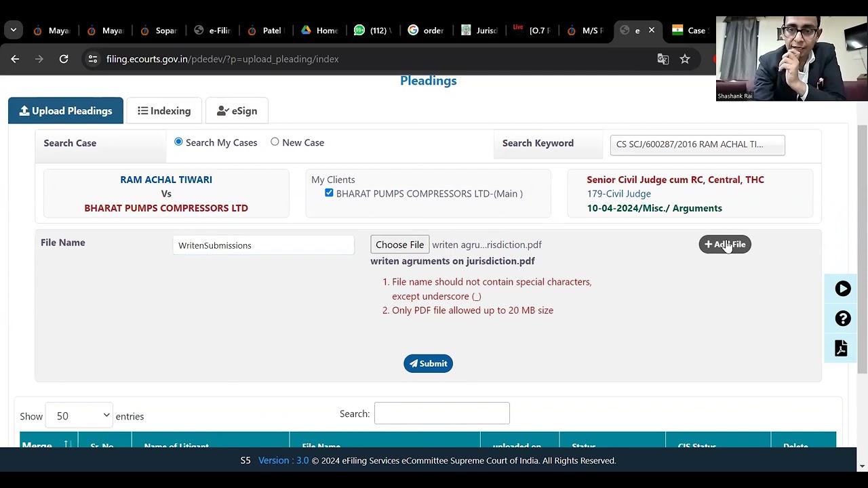This screenshot has height=488, width=868.
Task: Switch to the Jurisd browser tab
Action: [x=479, y=30]
